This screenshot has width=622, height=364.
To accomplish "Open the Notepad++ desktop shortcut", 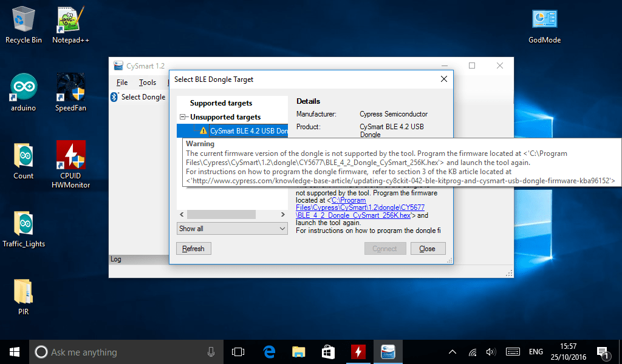I will tap(70, 24).
